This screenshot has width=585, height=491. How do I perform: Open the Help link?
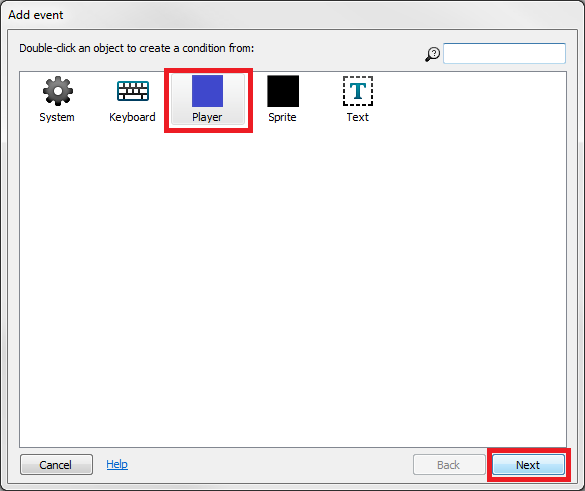(117, 464)
